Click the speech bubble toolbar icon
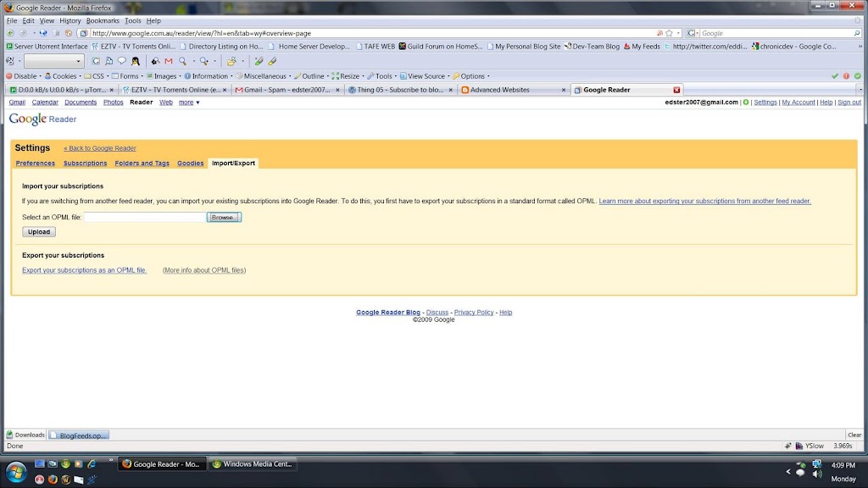This screenshot has width=868, height=488. 122,61
